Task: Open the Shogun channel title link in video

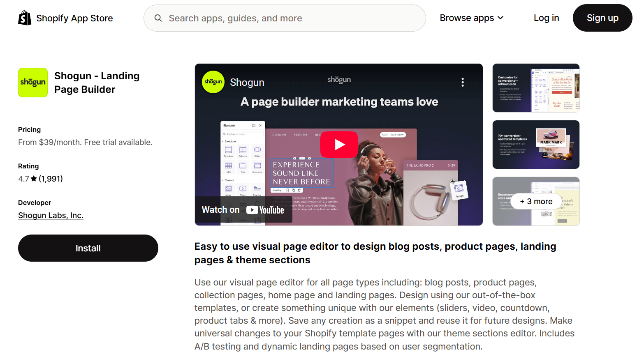Action: pos(247,82)
